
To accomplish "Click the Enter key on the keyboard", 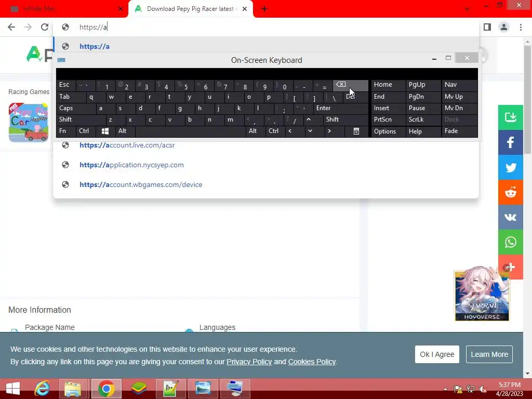I will click(x=341, y=108).
